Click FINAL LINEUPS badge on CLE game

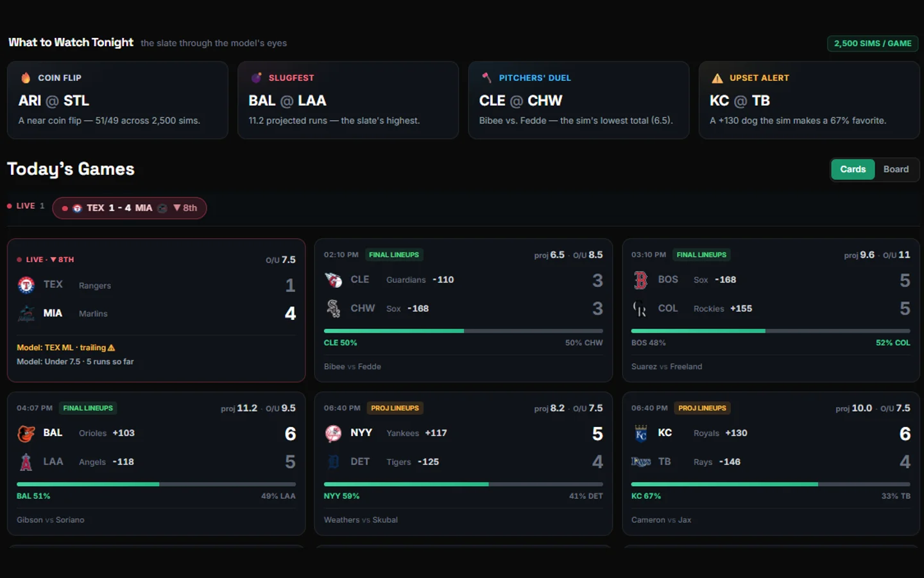pyautogui.click(x=394, y=255)
